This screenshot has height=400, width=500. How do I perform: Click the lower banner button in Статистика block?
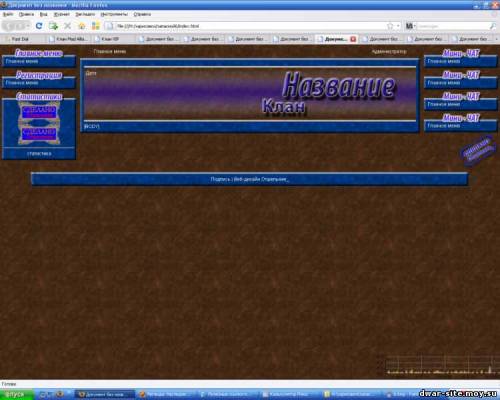pos(39,134)
